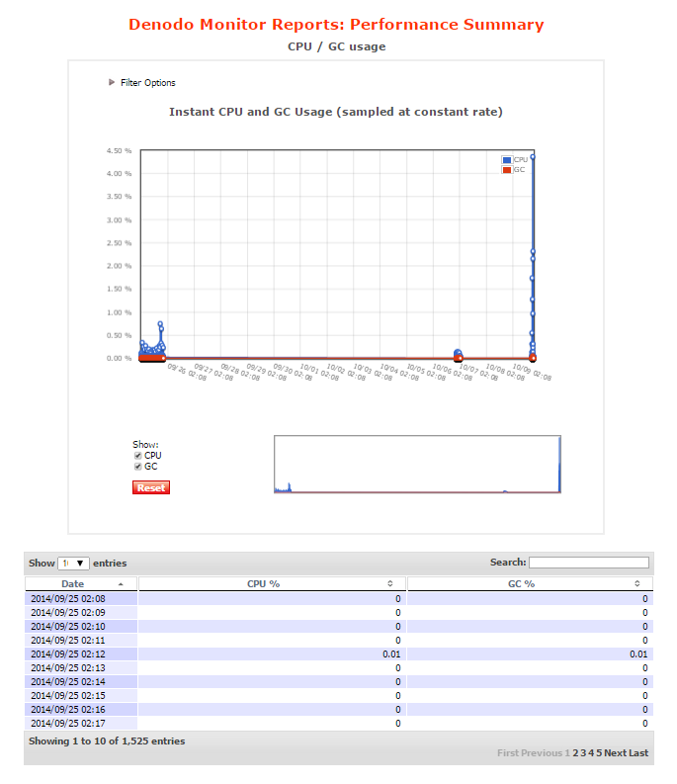
Task: Click the red Reset button
Action: (151, 487)
